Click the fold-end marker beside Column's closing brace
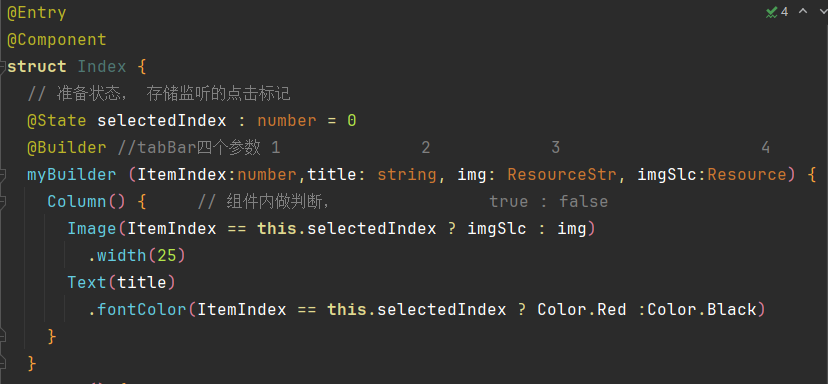Screen dimensions: 828x384 point(3,336)
